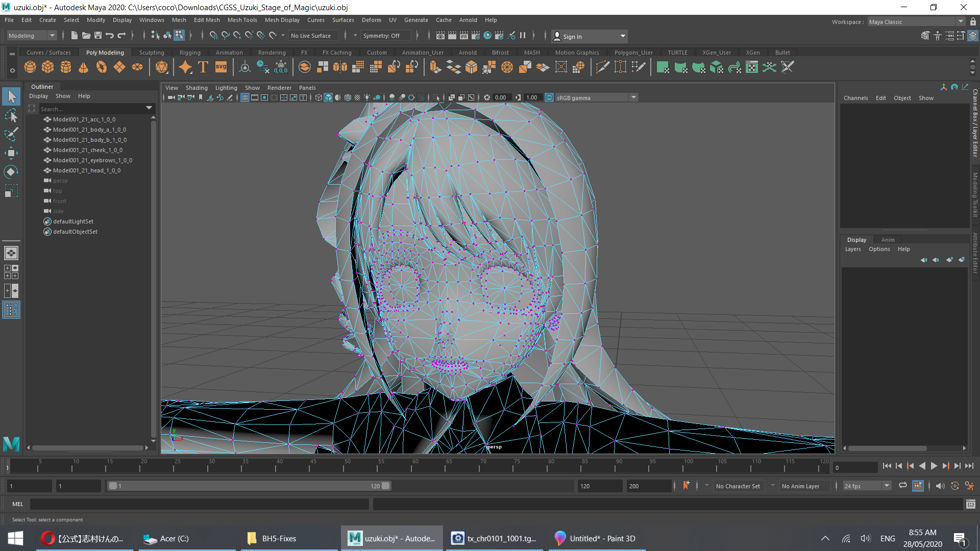The image size is (980, 551).
Task: Open the Symmetry: Off dropdown
Action: point(386,36)
